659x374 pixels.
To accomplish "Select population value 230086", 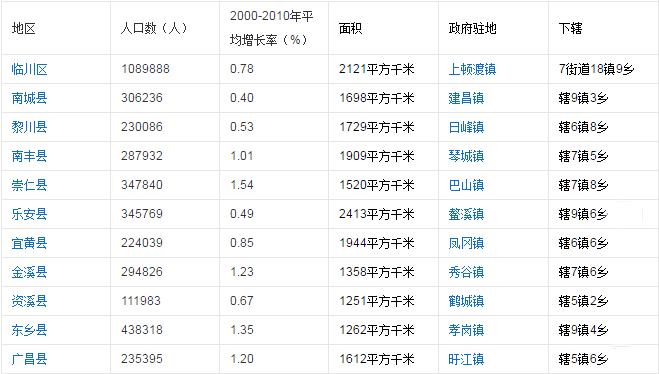I will tap(142, 126).
